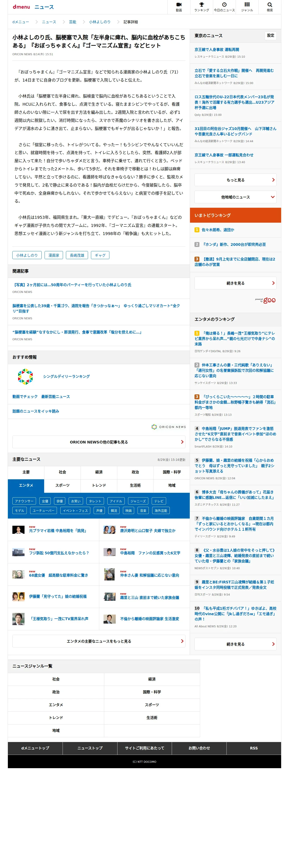
Task: Expand the 他地域のニュース dropdown
Action: (235, 197)
